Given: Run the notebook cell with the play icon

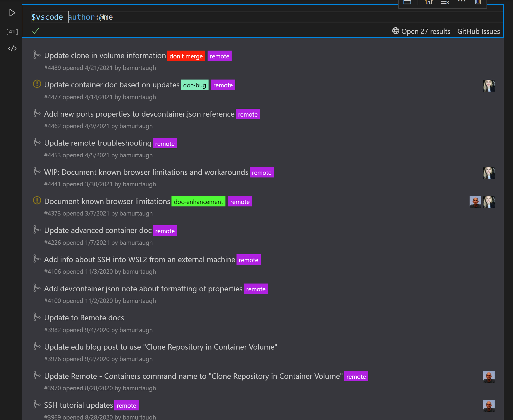Looking at the screenshot, I should click(12, 13).
